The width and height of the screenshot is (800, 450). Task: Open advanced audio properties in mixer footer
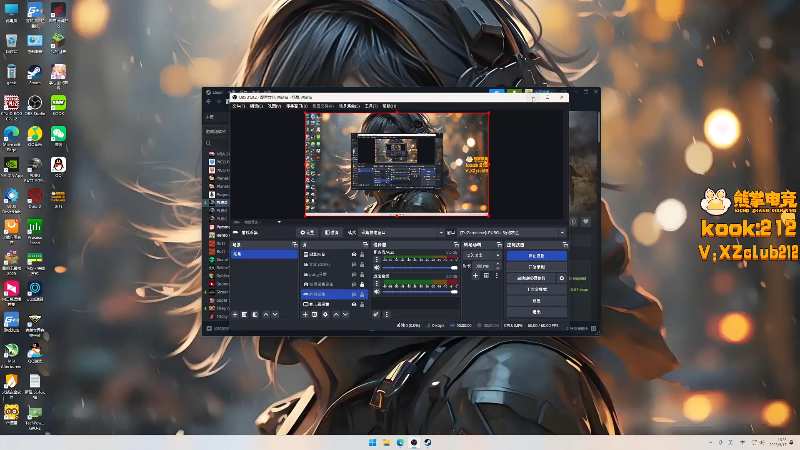376,314
